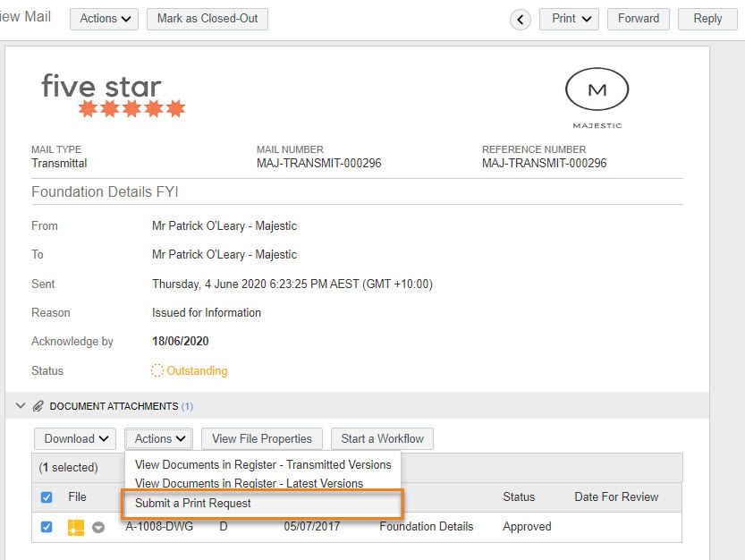Choose View Documents in Register - Transmitted Versions
745x560 pixels.
(263, 464)
